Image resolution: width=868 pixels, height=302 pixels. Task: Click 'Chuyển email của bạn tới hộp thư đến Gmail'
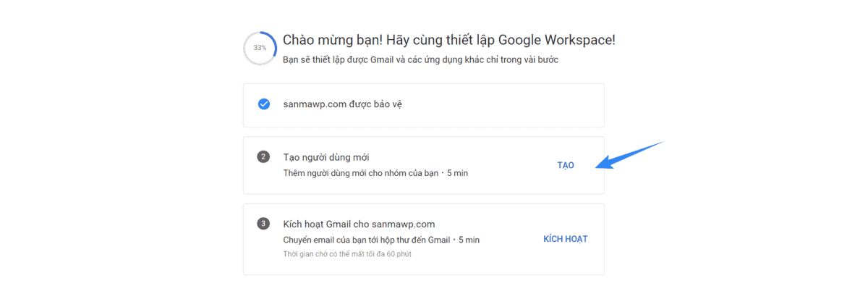point(367,240)
